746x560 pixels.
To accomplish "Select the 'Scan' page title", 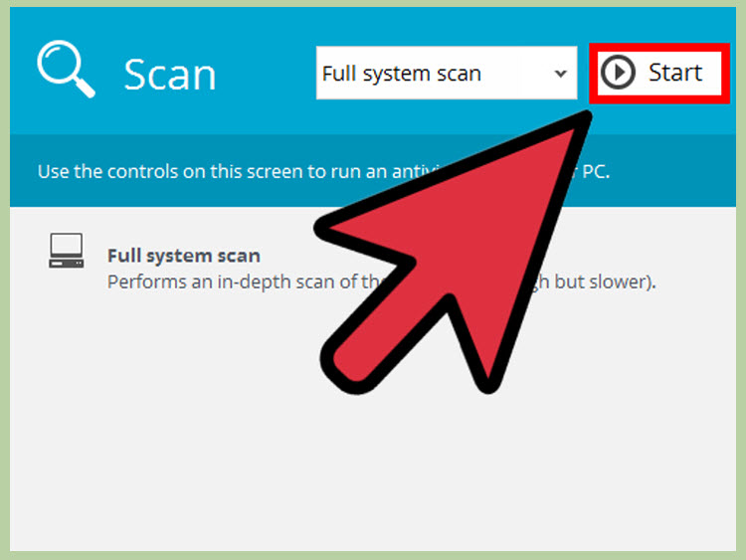I will (x=169, y=75).
